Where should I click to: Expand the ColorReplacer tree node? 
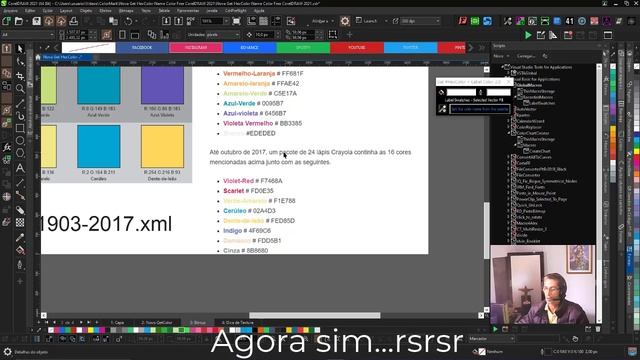509,127
